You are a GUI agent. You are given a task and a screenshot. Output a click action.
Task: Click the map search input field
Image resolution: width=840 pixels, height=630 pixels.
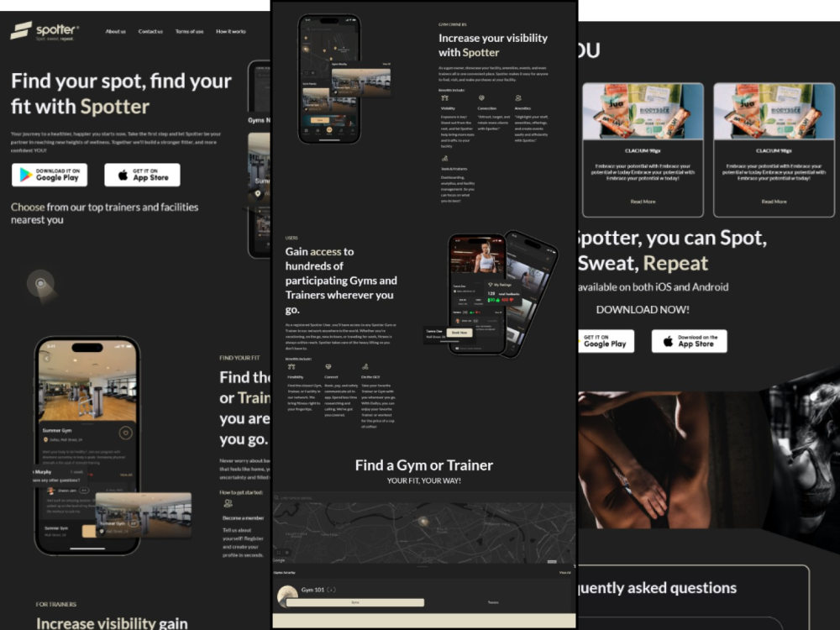point(423,497)
